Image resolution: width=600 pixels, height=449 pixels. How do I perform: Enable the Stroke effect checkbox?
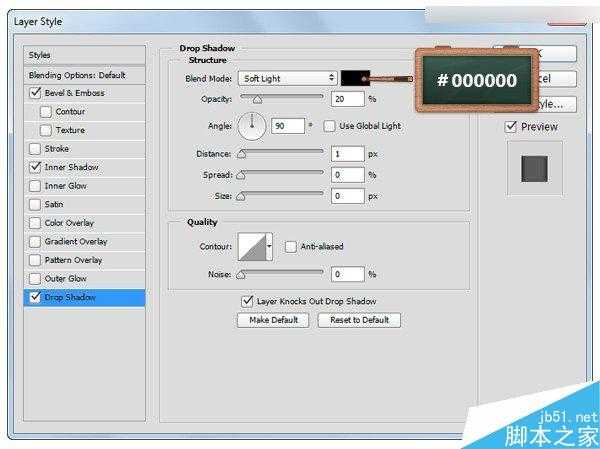click(36, 149)
